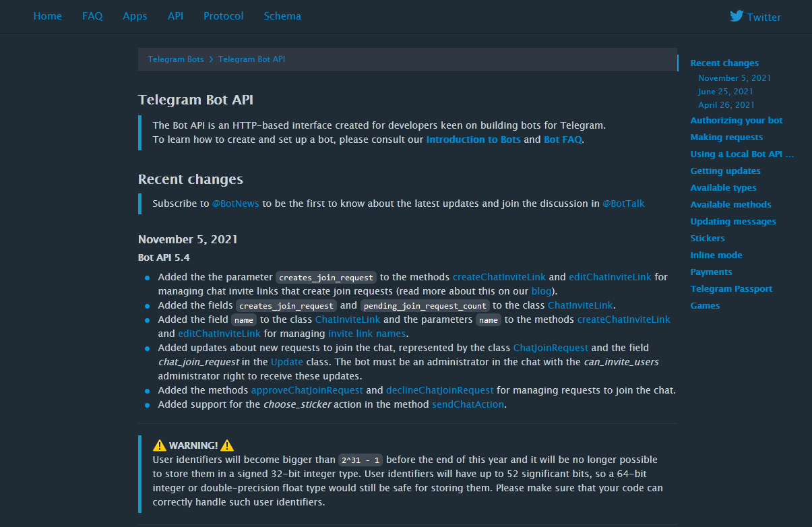812x527 pixels.
Task: Open editChatInviteLink before 'for managing invite link names'
Action: [219, 334]
